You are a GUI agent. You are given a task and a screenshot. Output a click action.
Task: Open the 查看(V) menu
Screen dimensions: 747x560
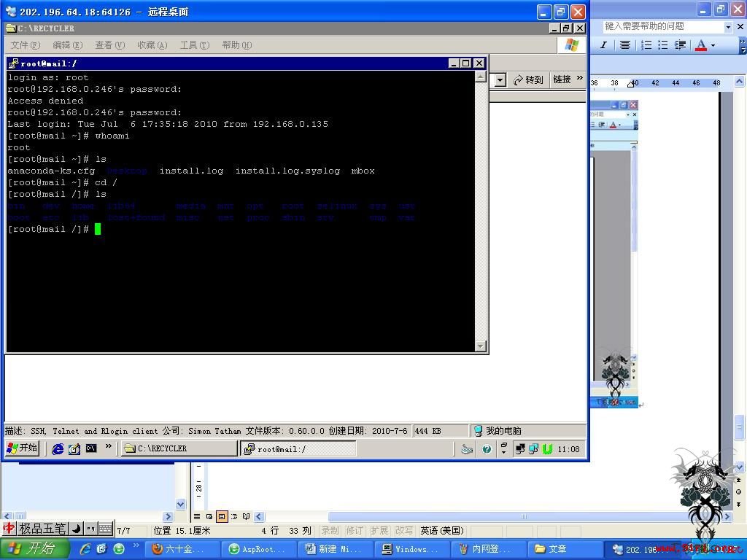coord(109,45)
